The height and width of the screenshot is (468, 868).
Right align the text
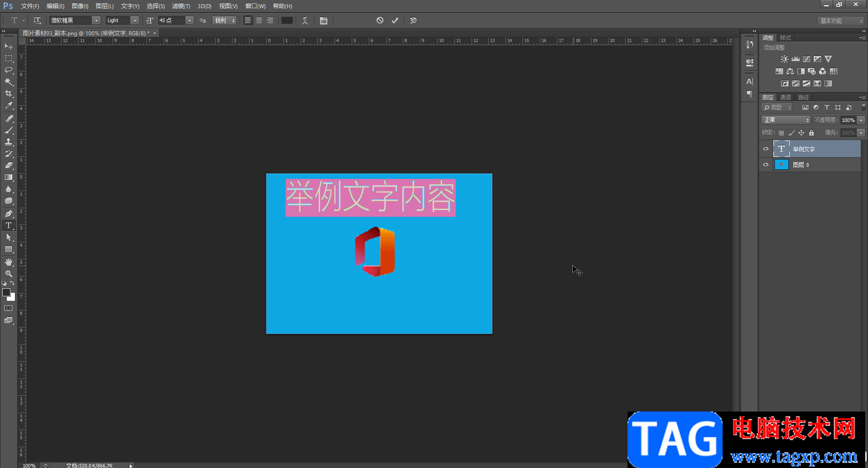click(270, 20)
